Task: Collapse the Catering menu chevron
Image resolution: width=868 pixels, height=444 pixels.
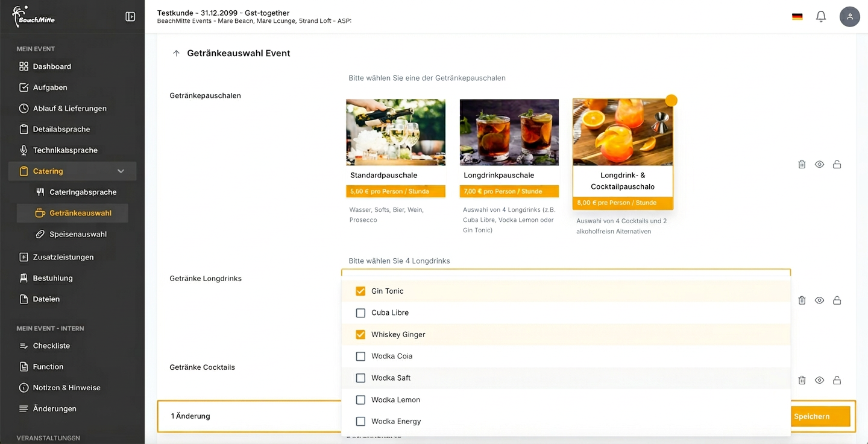Action: 120,171
